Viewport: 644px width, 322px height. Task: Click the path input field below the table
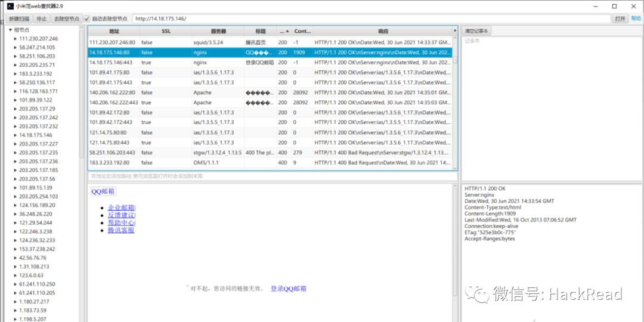pyautogui.click(x=273, y=176)
